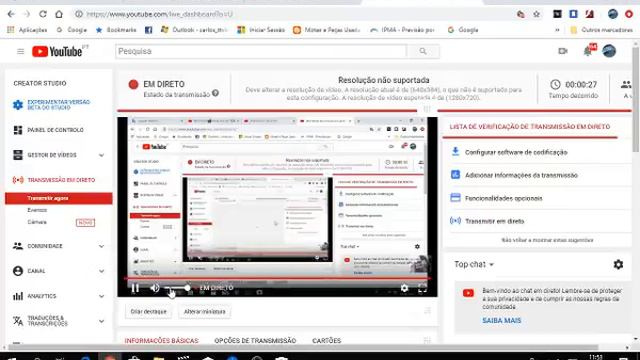This screenshot has width=640, height=360.
Task: Open the IPMA Previsão bookmark
Action: point(402,30)
